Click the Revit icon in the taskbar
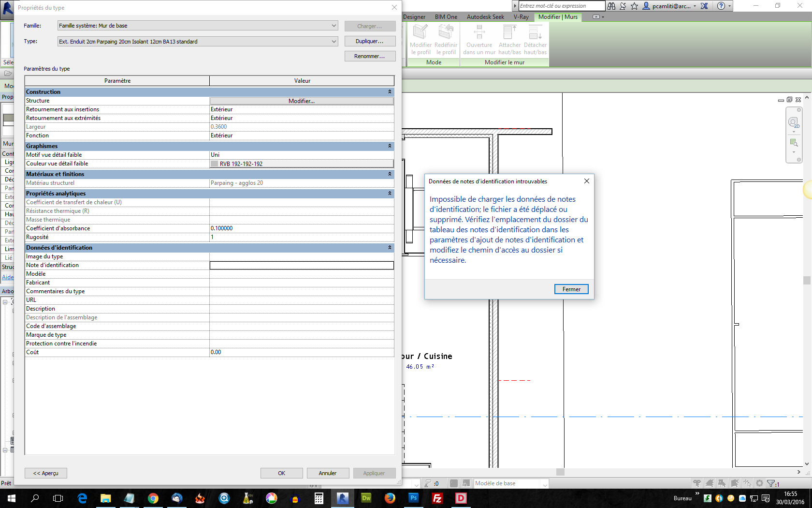The height and width of the screenshot is (508, 812). (342, 498)
